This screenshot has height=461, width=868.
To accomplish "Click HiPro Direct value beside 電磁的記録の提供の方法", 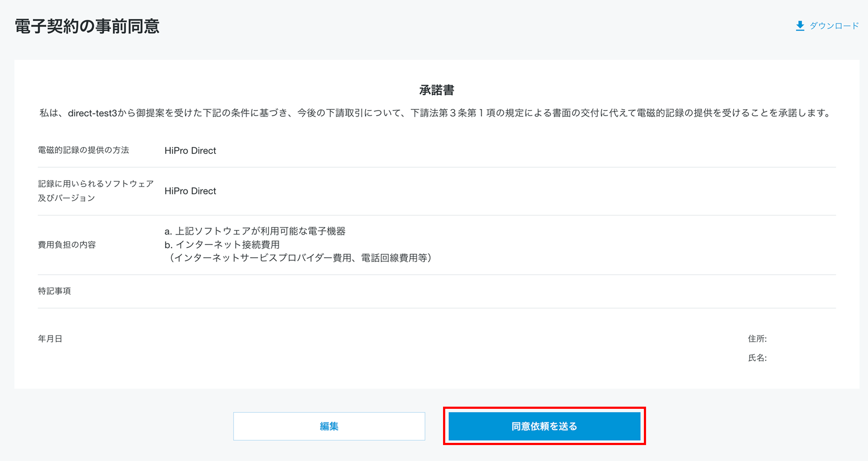I will click(190, 151).
